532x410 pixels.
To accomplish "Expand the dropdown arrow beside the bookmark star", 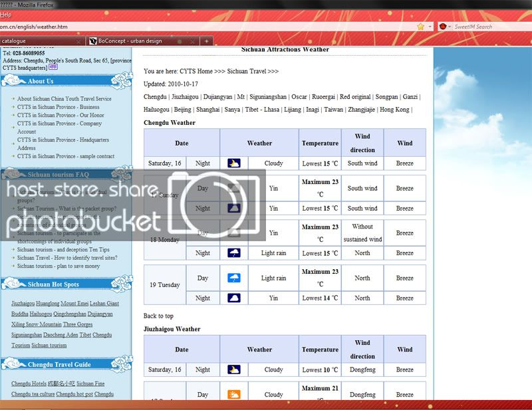I will click(430, 27).
